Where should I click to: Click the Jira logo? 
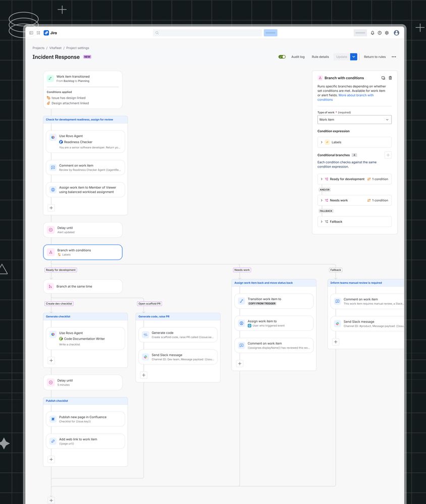[50, 33]
